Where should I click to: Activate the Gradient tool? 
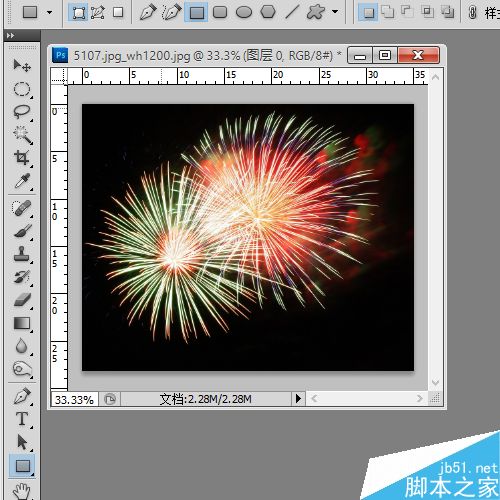[22, 323]
